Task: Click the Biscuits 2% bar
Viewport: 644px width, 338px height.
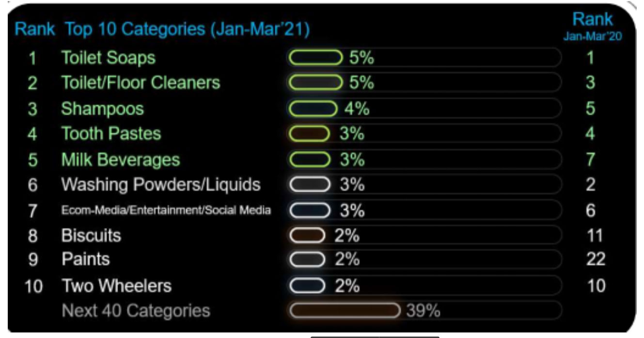Action: tap(307, 236)
